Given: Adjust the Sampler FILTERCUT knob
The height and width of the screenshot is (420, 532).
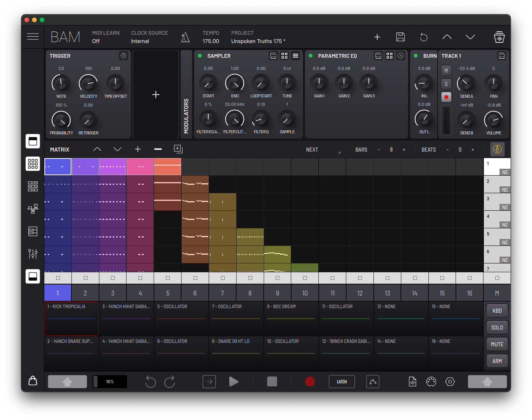Looking at the screenshot, I should click(x=235, y=119).
